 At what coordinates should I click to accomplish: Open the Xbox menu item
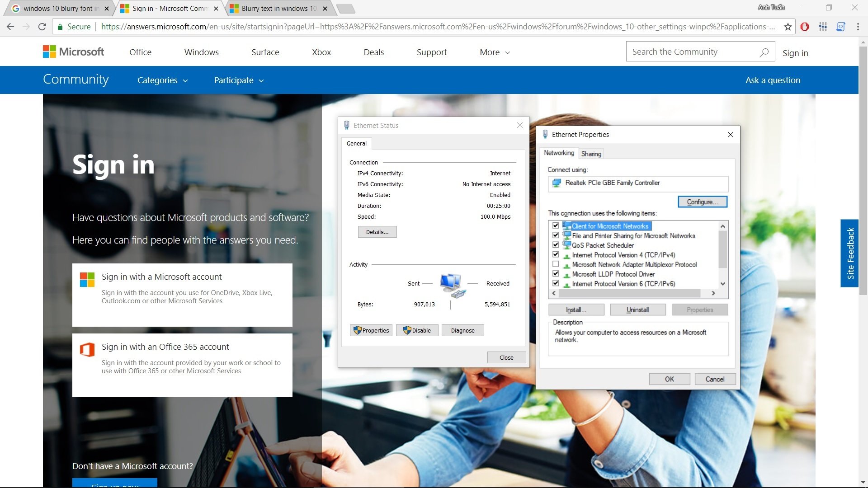[321, 52]
